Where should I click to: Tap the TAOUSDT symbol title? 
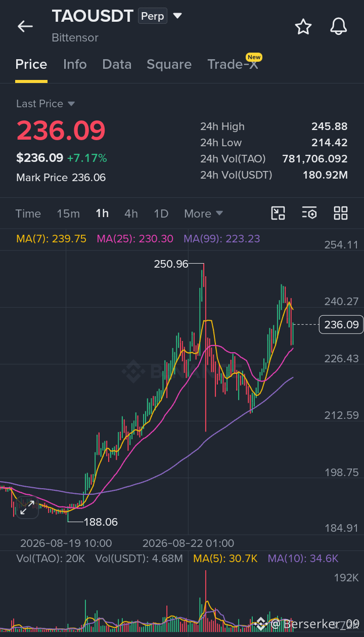point(93,16)
